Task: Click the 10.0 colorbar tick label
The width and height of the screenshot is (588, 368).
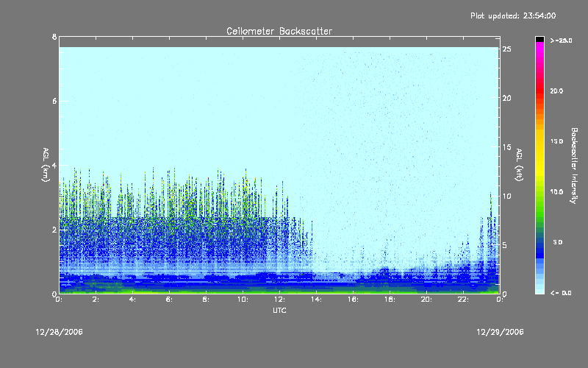Action: click(556, 192)
